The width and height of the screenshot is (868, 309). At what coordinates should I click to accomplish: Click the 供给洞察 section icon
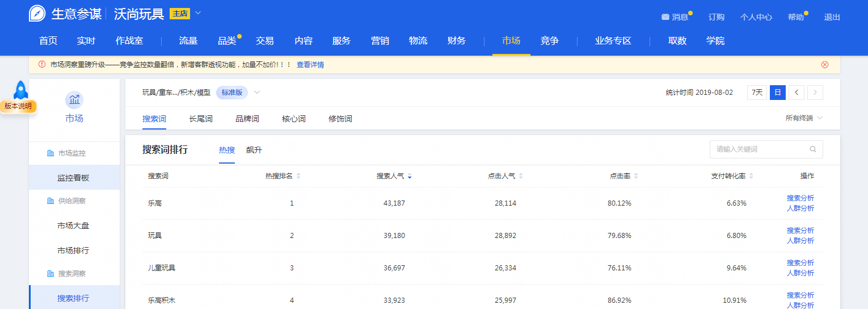(x=50, y=201)
